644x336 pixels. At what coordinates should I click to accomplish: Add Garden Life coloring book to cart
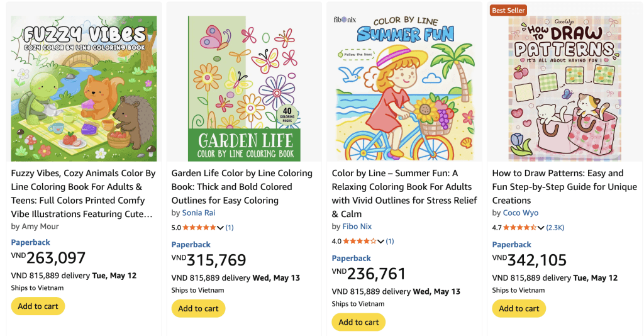click(x=198, y=308)
